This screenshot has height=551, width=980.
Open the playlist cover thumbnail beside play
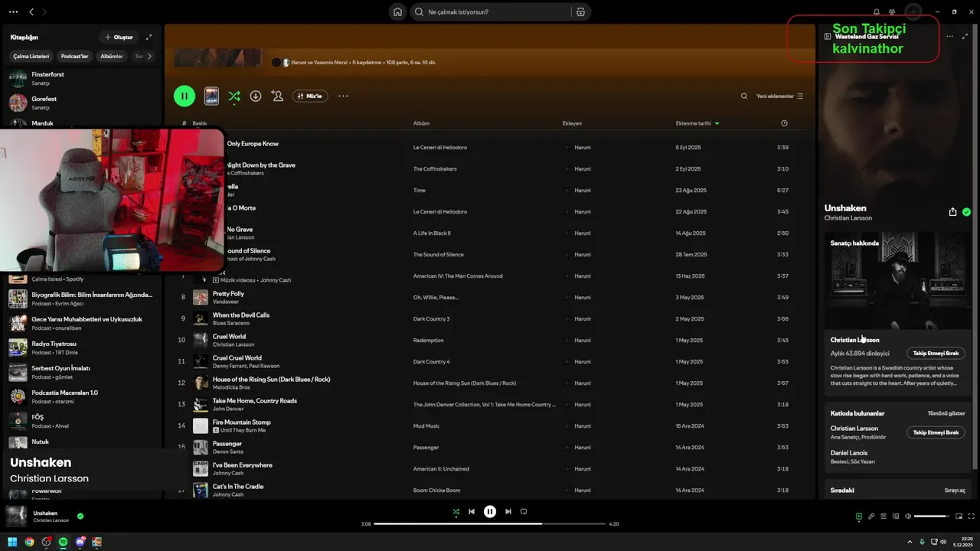(211, 96)
